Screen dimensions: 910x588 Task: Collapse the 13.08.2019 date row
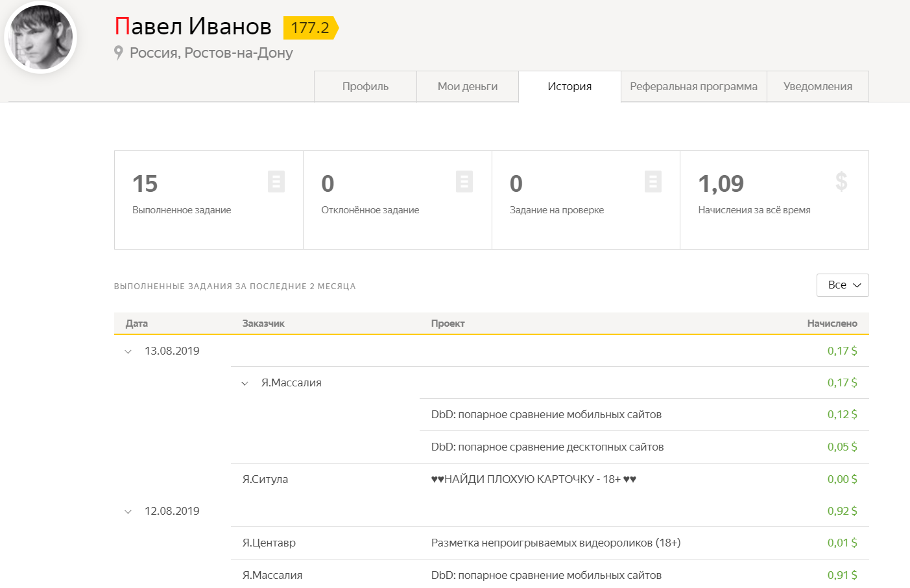[x=128, y=351]
